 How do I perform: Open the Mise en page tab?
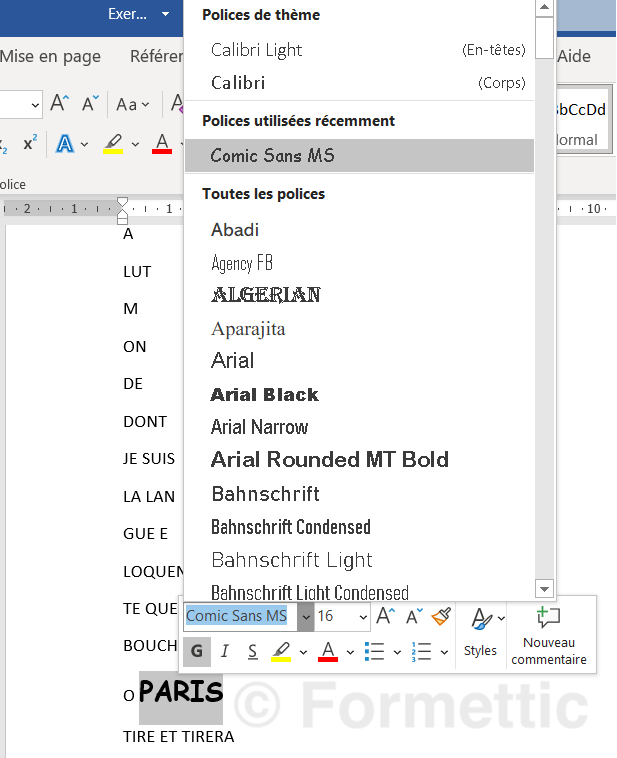50,56
